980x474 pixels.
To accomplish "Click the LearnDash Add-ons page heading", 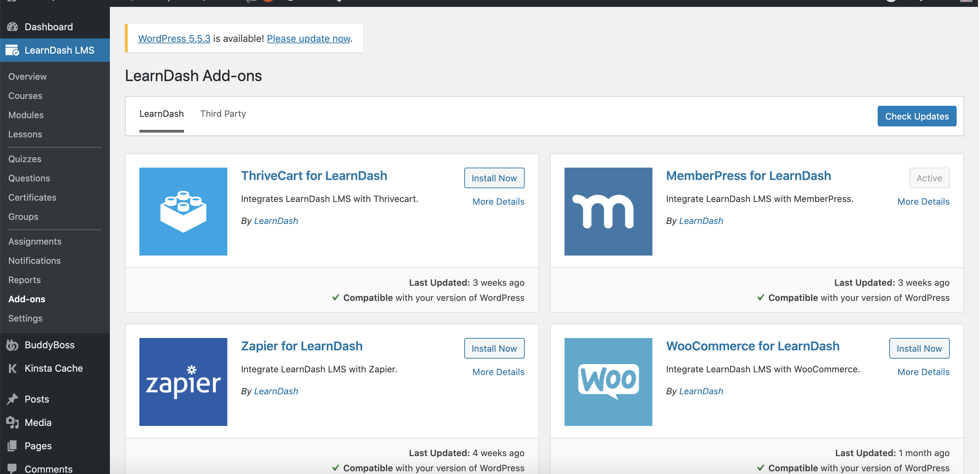I will pos(193,76).
